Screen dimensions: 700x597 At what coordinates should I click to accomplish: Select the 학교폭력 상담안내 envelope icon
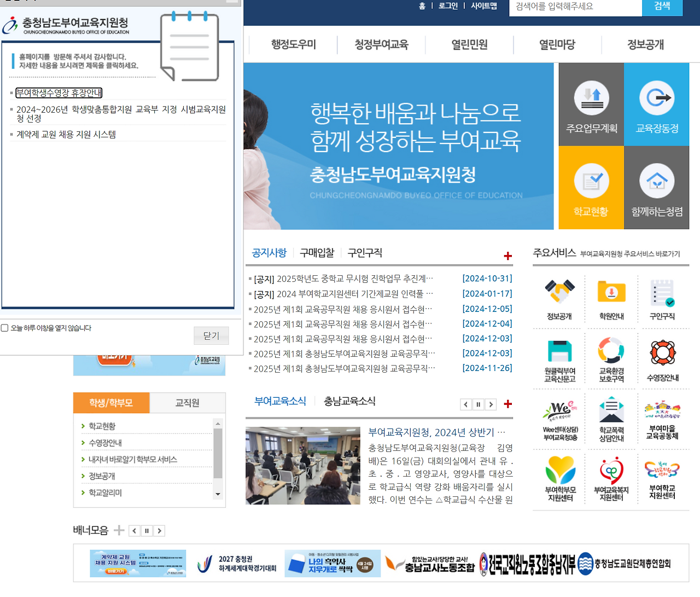point(611,419)
